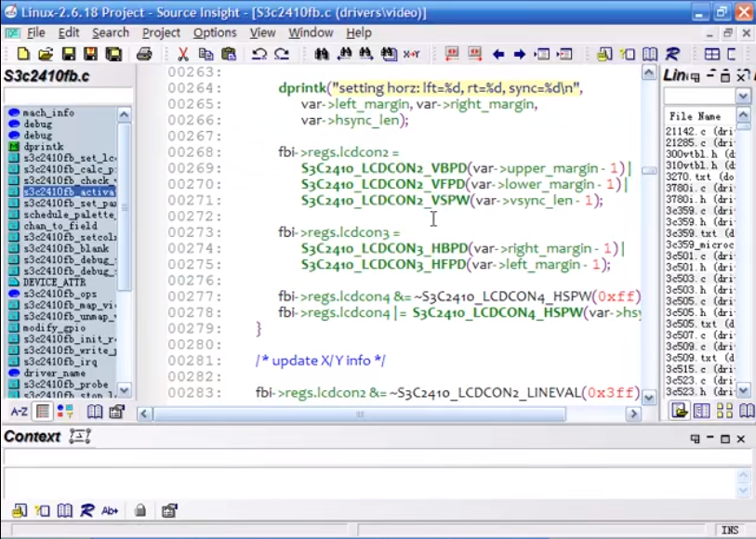Select mach_info in symbol list
This screenshot has width=756, height=539.
point(48,112)
